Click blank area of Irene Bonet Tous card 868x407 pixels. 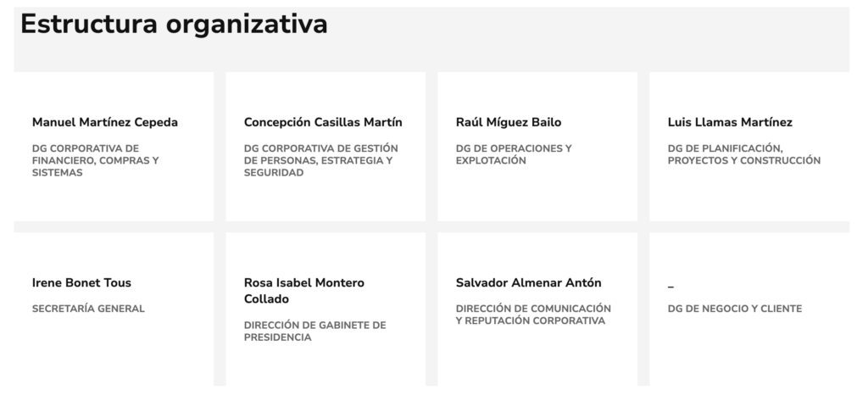point(114,354)
